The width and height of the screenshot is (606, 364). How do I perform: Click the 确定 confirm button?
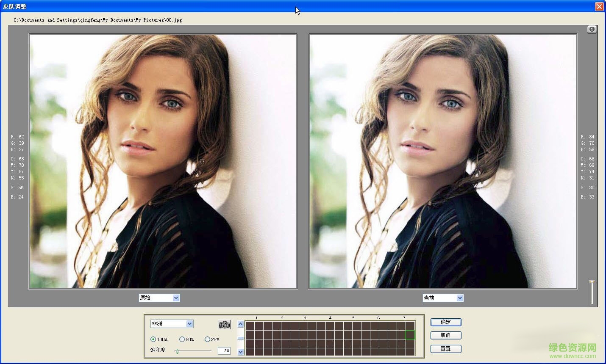[x=446, y=322]
